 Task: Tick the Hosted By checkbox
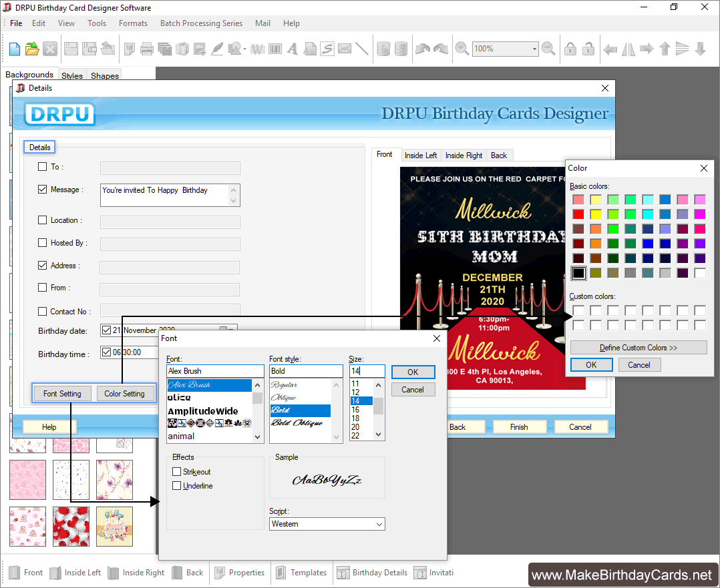pos(42,242)
